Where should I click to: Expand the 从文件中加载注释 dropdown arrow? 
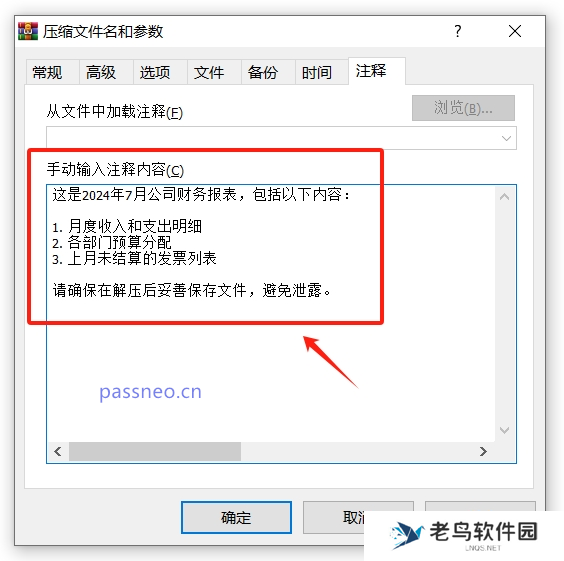click(x=506, y=138)
